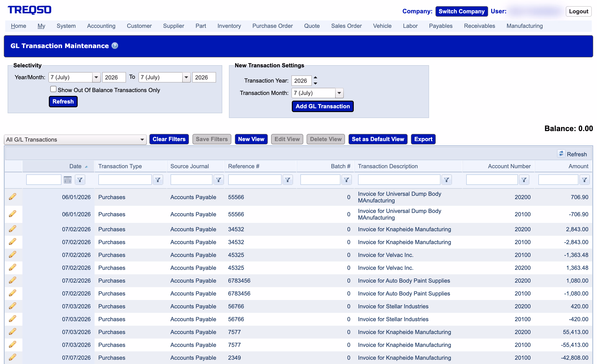Open help icon beside GL Transaction Maintenance
597x364 pixels.
pyautogui.click(x=115, y=46)
